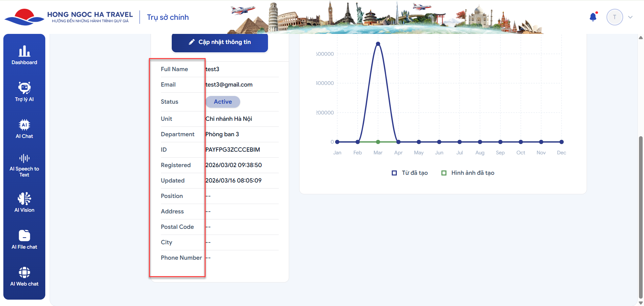Select the AI Vision brain icon
The image size is (644, 306).
(24, 199)
